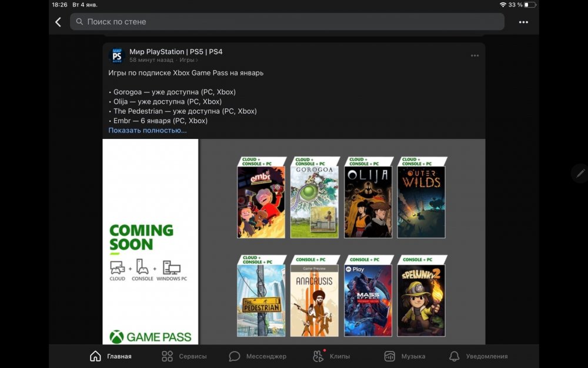Tap the Outer Wilds game cover
The width and height of the screenshot is (588, 368).
(421, 201)
